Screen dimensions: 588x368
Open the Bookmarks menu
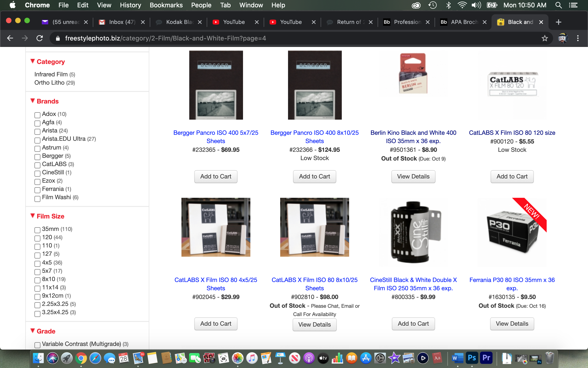click(166, 5)
